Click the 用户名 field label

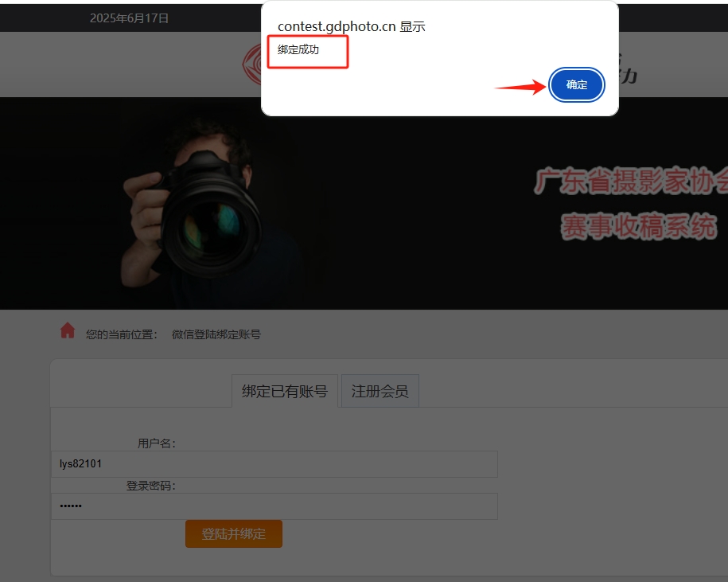click(157, 443)
